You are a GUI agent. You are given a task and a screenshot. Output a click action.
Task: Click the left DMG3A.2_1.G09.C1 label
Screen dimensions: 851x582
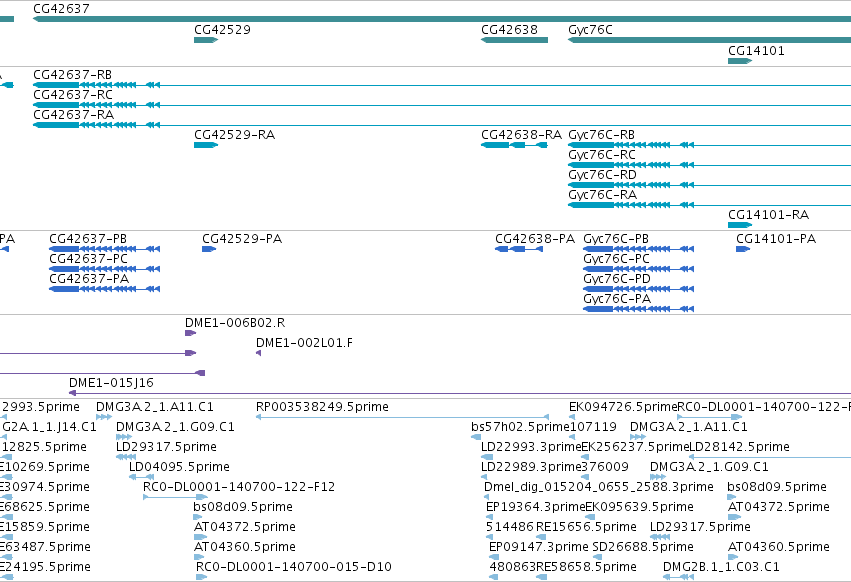[x=175, y=427]
